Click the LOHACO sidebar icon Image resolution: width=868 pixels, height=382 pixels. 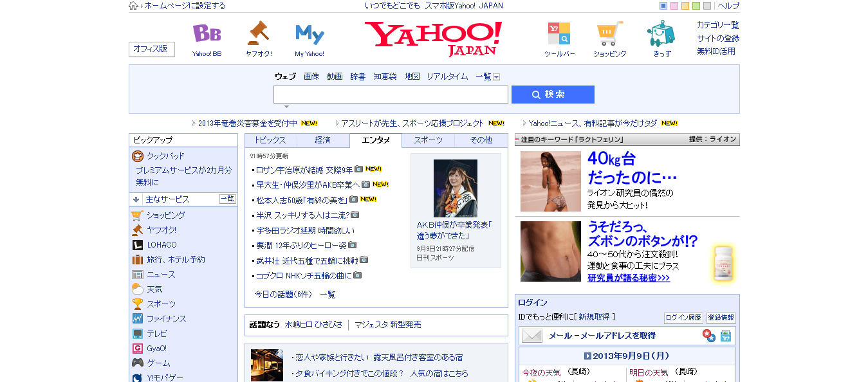(137, 245)
